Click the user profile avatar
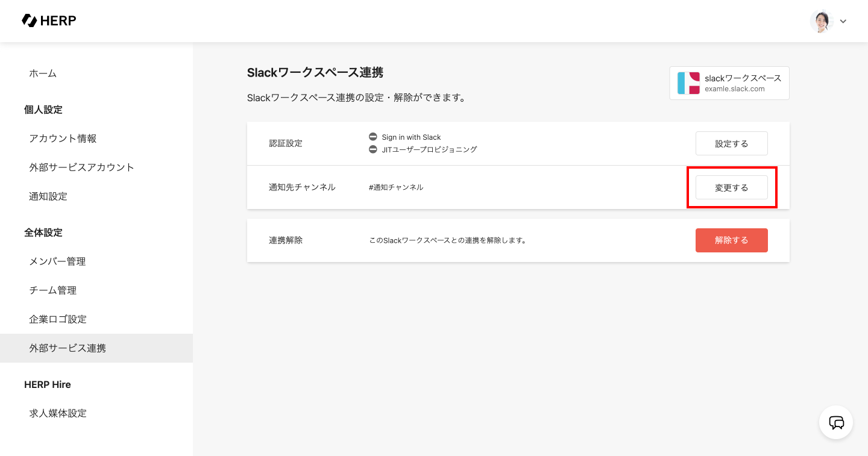868x456 pixels. coord(821,21)
